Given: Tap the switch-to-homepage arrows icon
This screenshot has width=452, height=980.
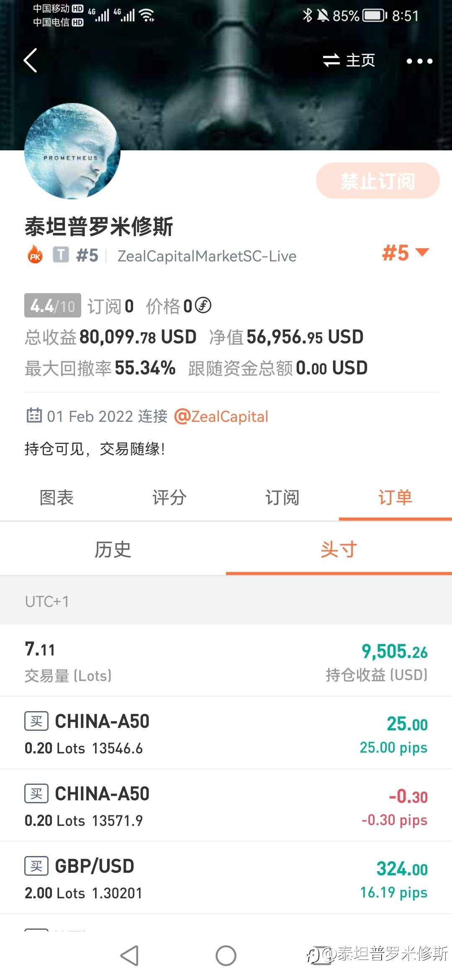Looking at the screenshot, I should pyautogui.click(x=331, y=60).
